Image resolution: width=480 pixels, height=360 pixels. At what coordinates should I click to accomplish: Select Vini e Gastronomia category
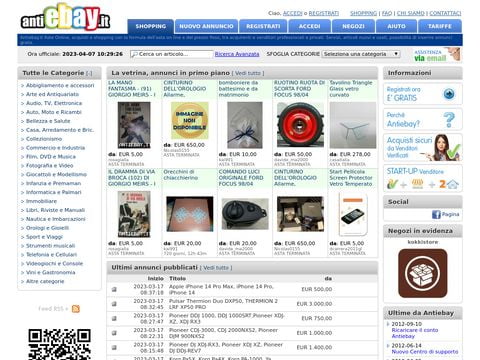(50, 272)
